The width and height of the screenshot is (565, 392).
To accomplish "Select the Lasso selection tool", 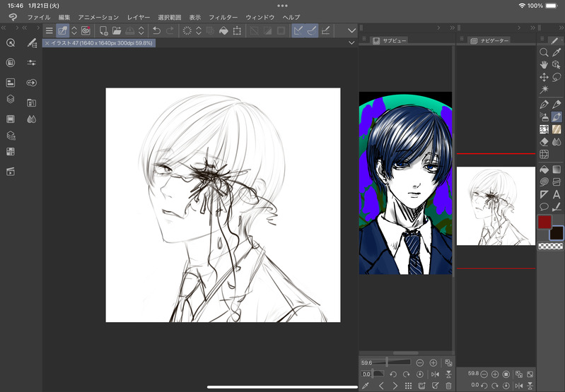I will 557,77.
